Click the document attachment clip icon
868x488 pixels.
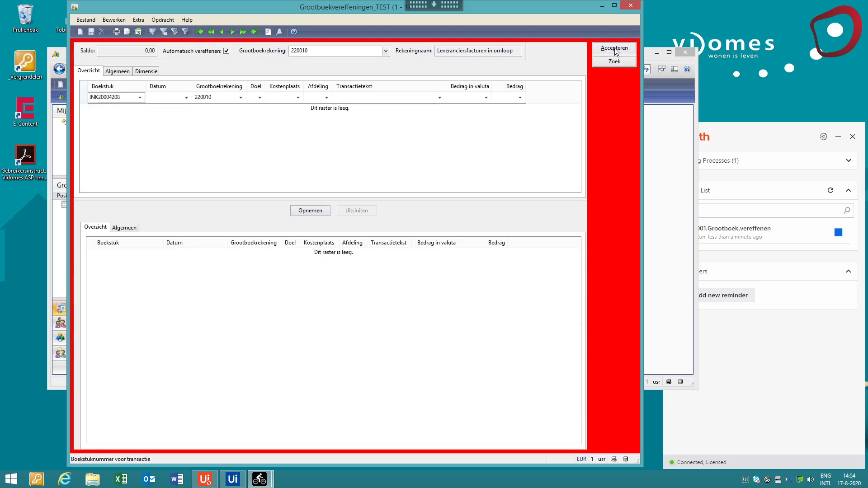pyautogui.click(x=268, y=32)
